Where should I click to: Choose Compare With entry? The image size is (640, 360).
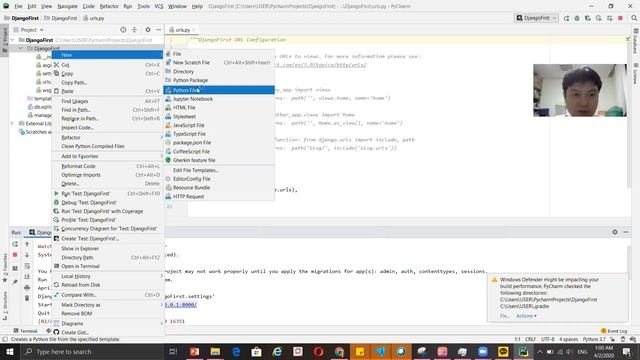click(107, 295)
